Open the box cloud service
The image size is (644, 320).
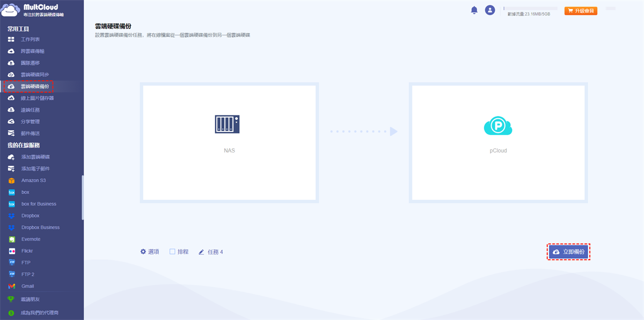pos(25,192)
